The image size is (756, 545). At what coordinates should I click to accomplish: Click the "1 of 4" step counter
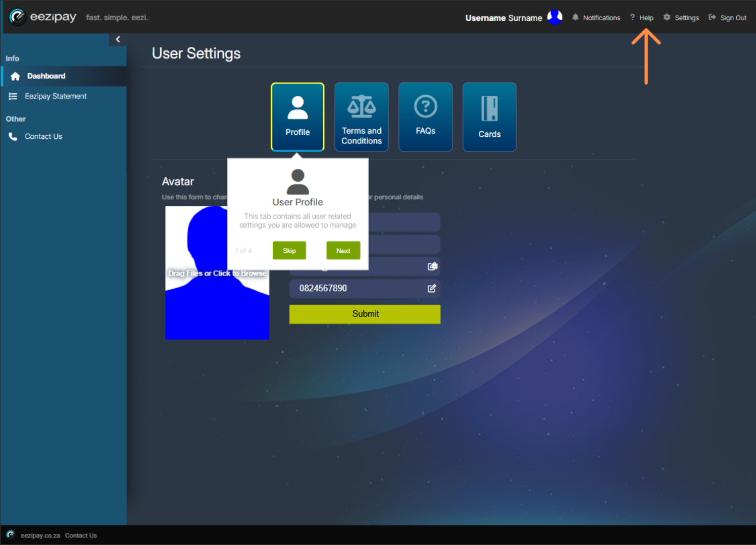243,251
